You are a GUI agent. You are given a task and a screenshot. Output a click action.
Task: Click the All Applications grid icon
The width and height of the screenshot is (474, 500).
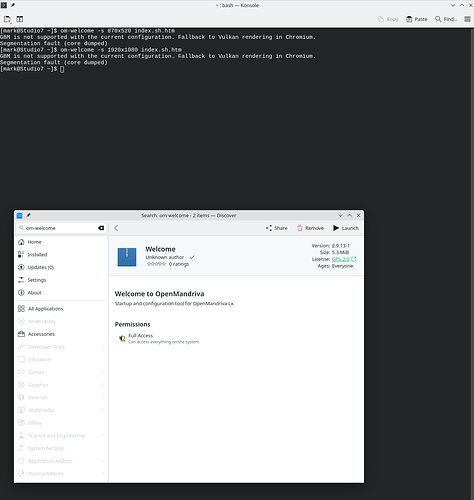[21, 309]
